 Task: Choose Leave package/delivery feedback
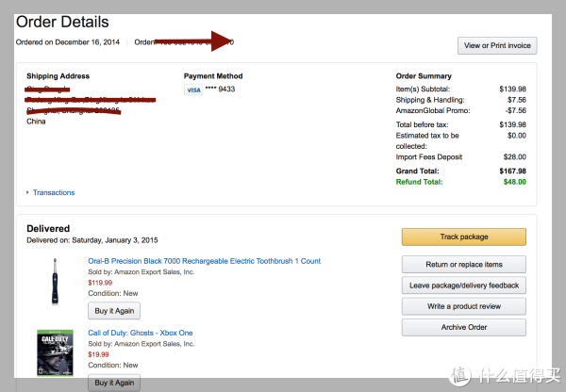[x=464, y=286]
